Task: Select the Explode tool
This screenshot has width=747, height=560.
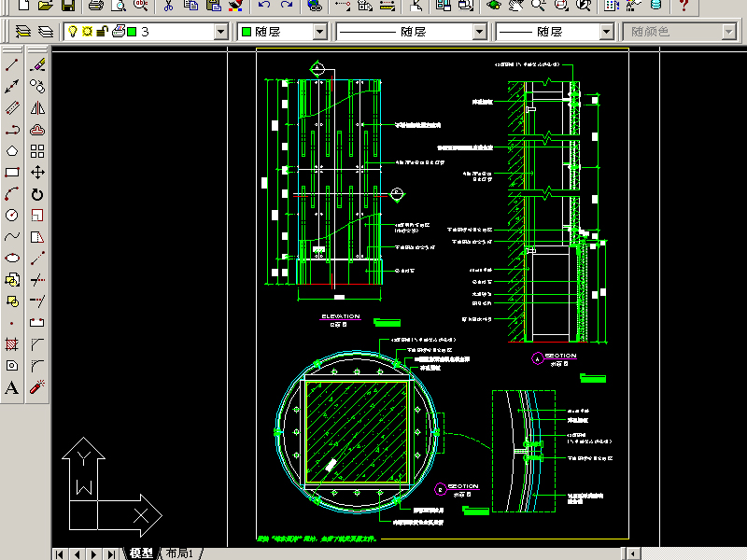Action: pos(38,387)
